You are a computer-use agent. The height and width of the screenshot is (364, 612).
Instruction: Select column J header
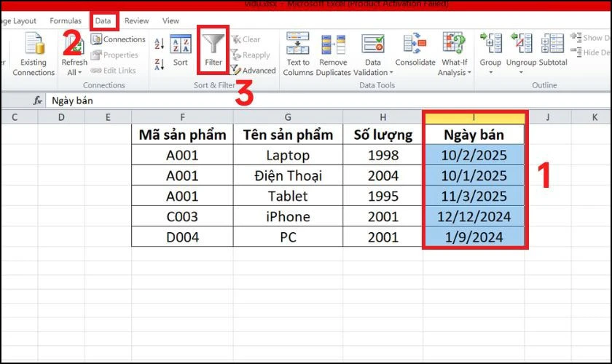tap(548, 117)
